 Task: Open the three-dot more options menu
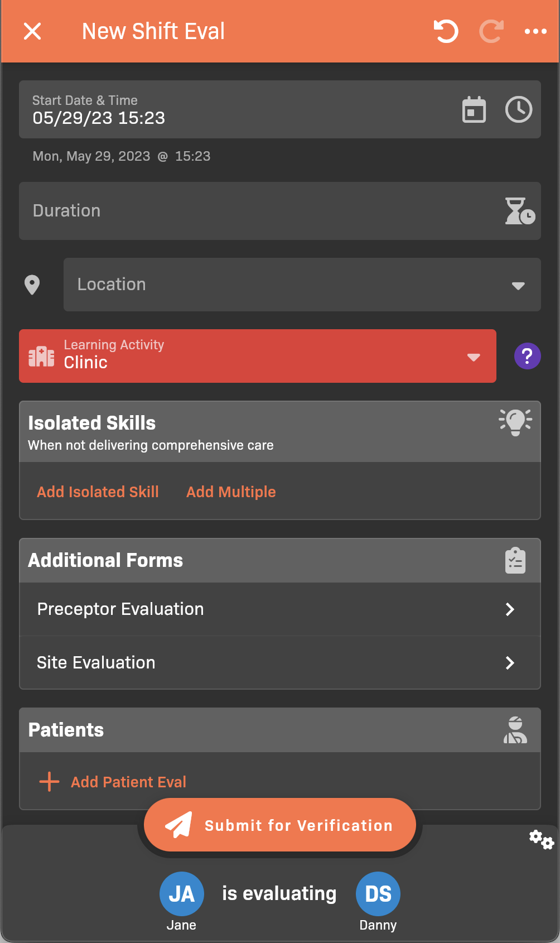535,31
